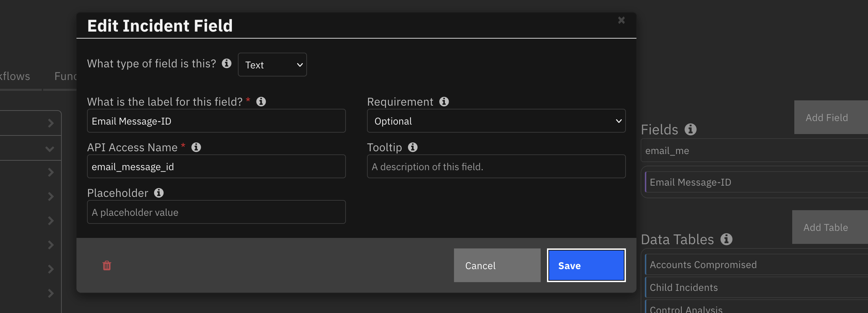Click the Placeholder info icon
The height and width of the screenshot is (313, 868).
click(159, 193)
